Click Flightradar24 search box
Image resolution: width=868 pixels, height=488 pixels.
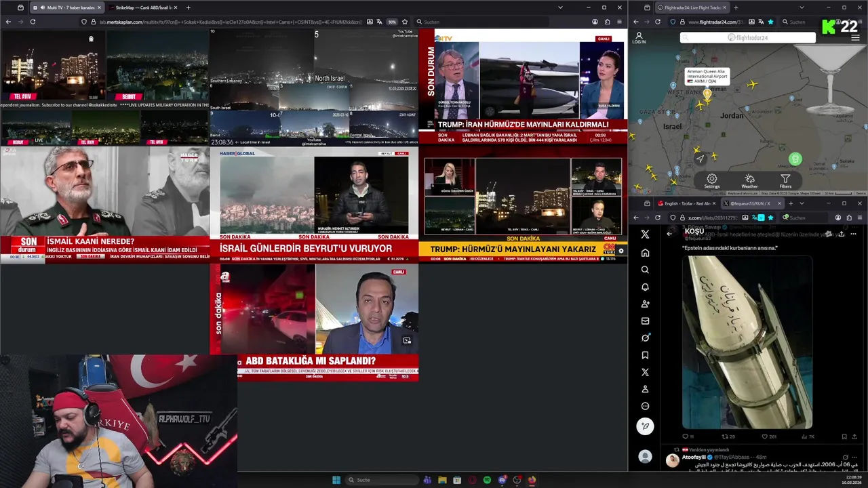click(x=748, y=38)
